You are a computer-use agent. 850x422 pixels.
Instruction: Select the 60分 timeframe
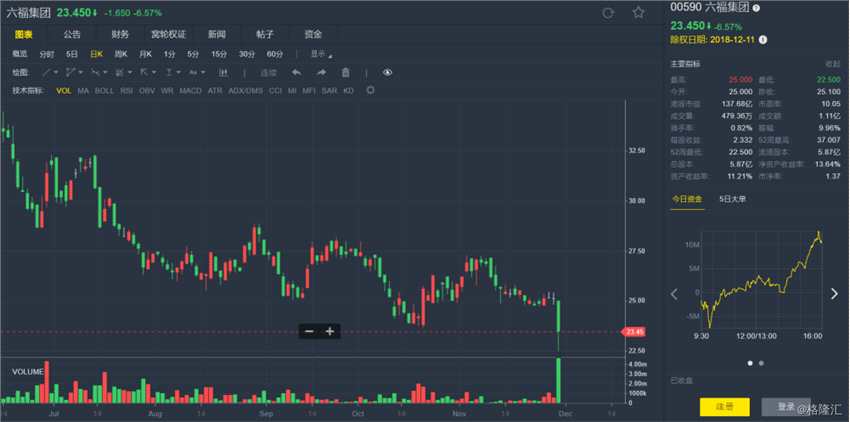pyautogui.click(x=275, y=54)
